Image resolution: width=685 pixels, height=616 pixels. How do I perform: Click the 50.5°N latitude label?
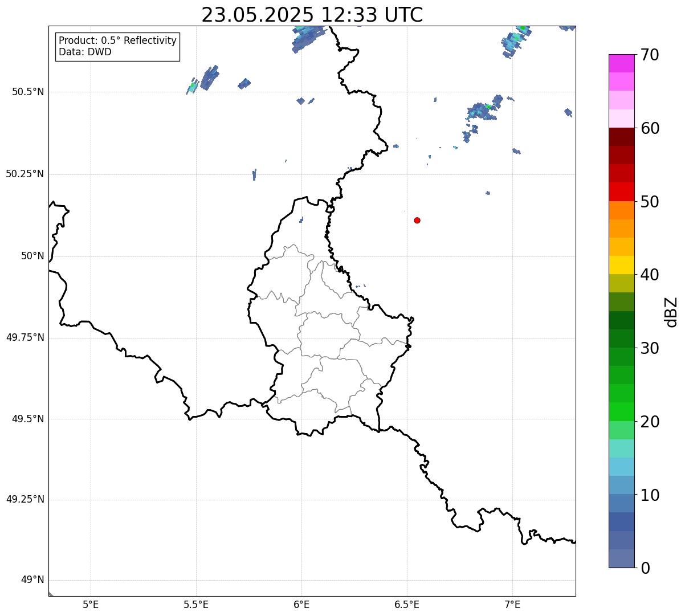coord(28,92)
